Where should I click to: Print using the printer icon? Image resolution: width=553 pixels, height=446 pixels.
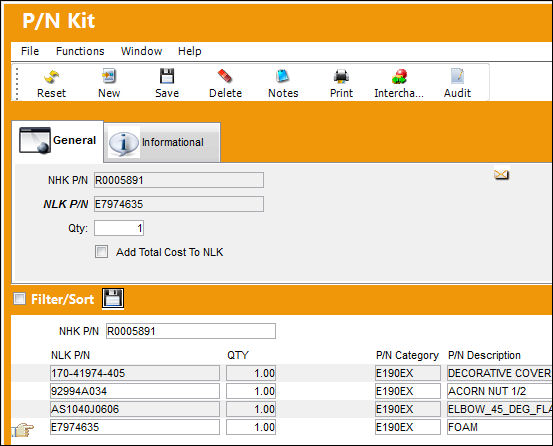click(x=341, y=76)
